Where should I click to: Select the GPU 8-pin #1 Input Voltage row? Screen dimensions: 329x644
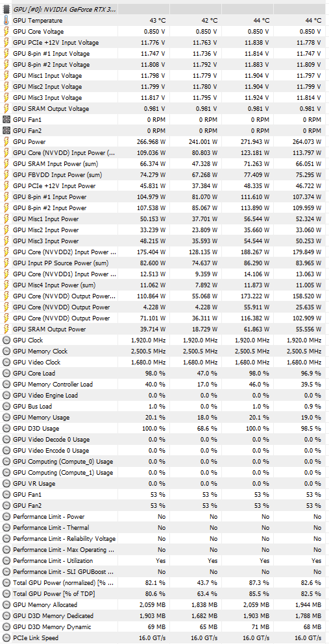164,54
